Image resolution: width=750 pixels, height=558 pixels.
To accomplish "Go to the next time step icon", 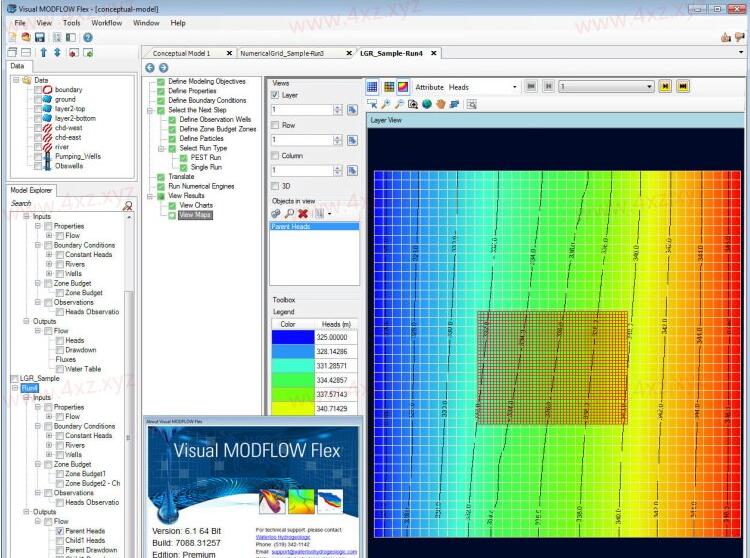I will click(665, 87).
